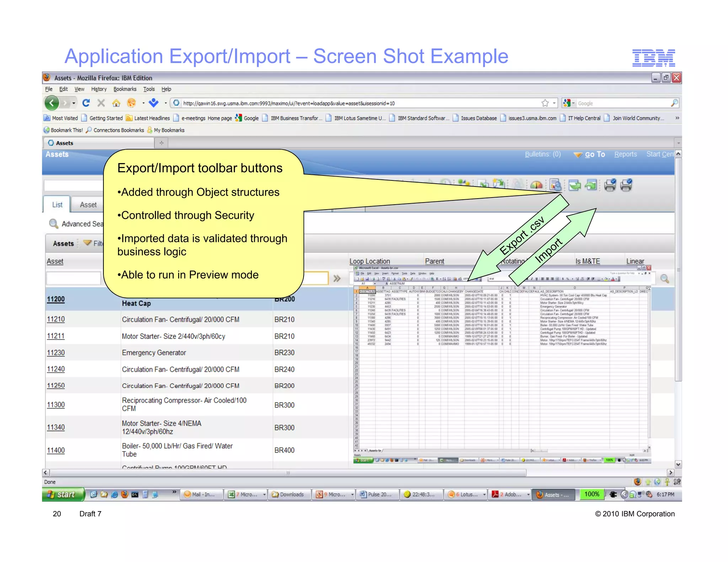Open asset 11210 link
The height and width of the screenshot is (562, 728).
point(56,319)
